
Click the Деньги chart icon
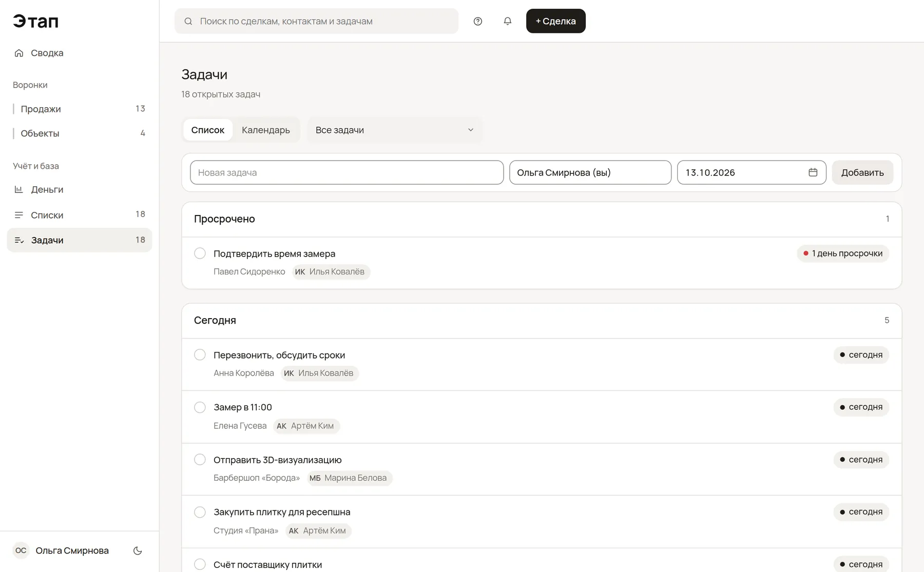tap(19, 189)
